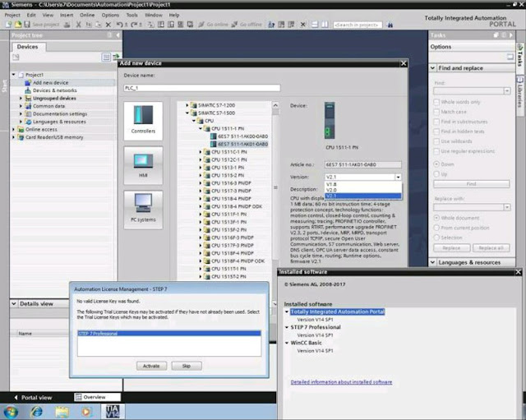Screen dimensions: 526x420
Task: Click the Go online toolbar button
Action: click(x=213, y=25)
